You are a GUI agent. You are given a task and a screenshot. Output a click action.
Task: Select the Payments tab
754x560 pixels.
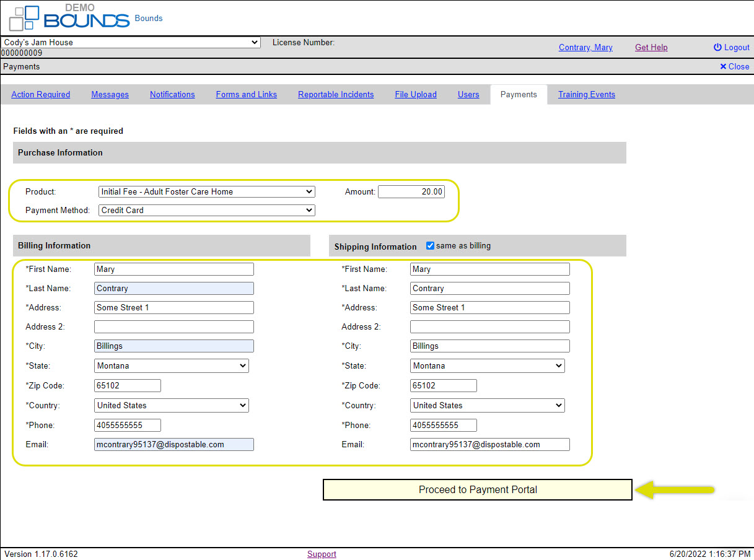tap(519, 94)
